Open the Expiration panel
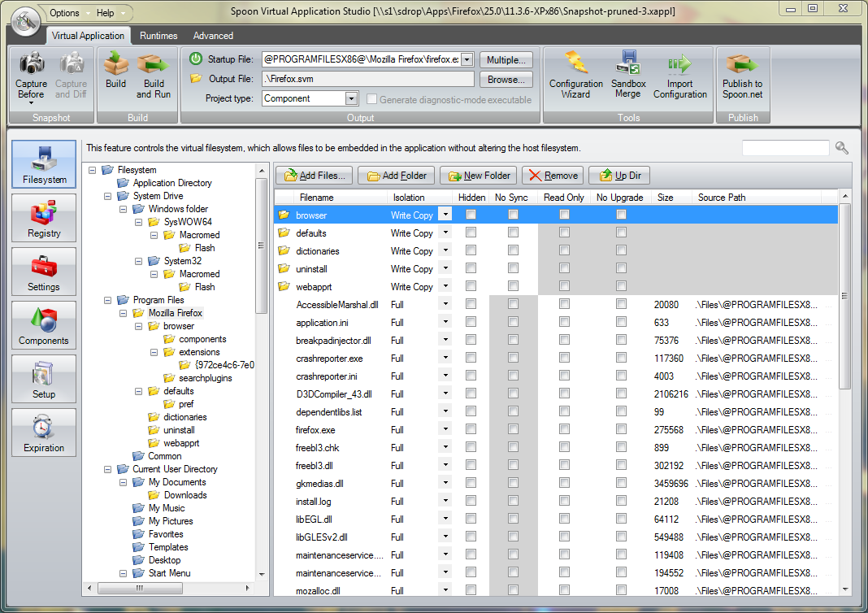This screenshot has height=613, width=868. coord(44,433)
